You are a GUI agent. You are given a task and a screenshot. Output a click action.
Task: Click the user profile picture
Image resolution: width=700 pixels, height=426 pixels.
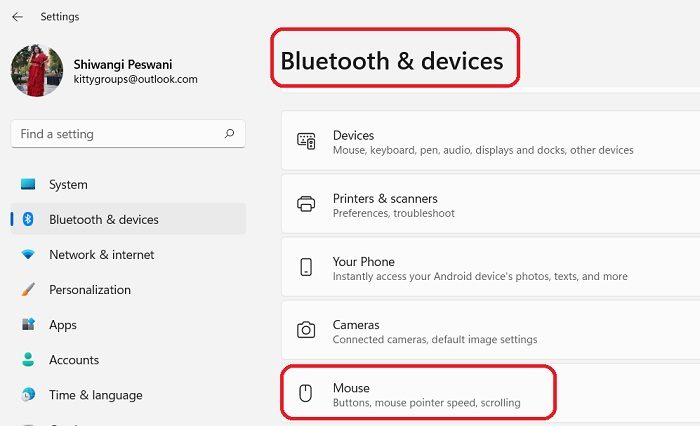(37, 71)
